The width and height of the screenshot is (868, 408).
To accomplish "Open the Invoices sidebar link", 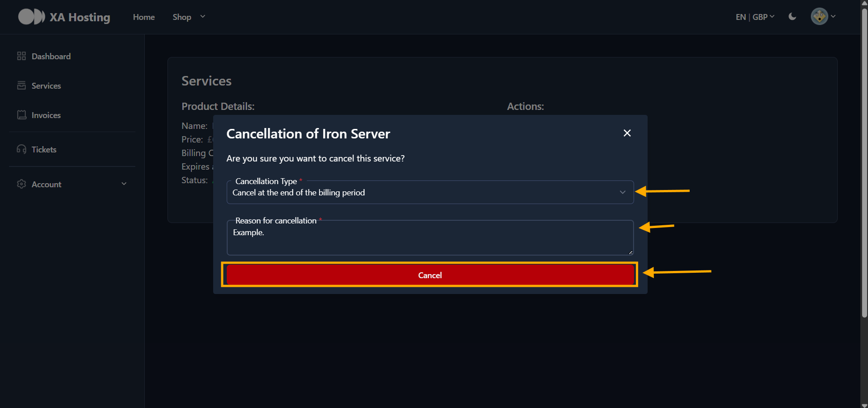I will point(46,115).
